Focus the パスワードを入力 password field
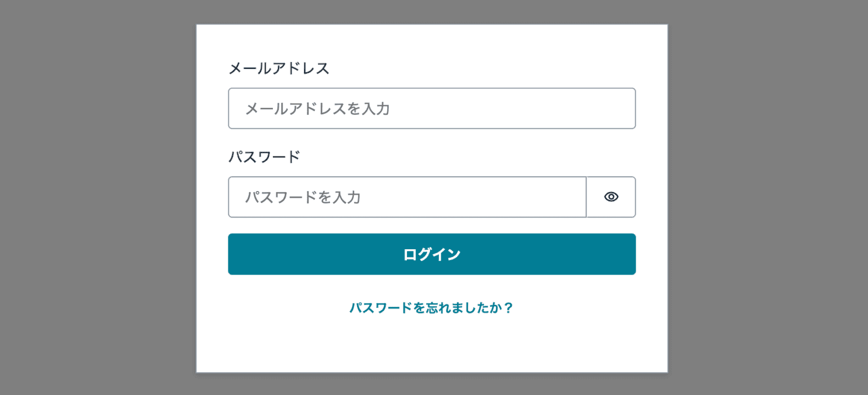 click(x=407, y=197)
